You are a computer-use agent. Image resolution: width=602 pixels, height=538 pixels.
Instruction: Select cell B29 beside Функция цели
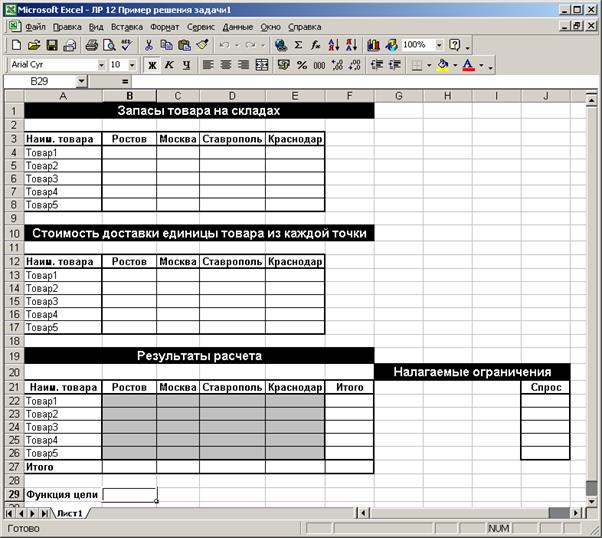point(129,495)
